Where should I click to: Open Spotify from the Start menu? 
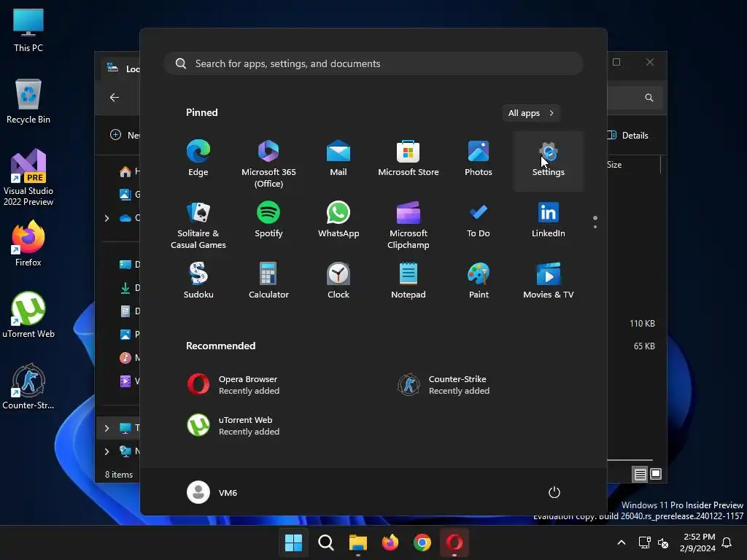point(268,220)
